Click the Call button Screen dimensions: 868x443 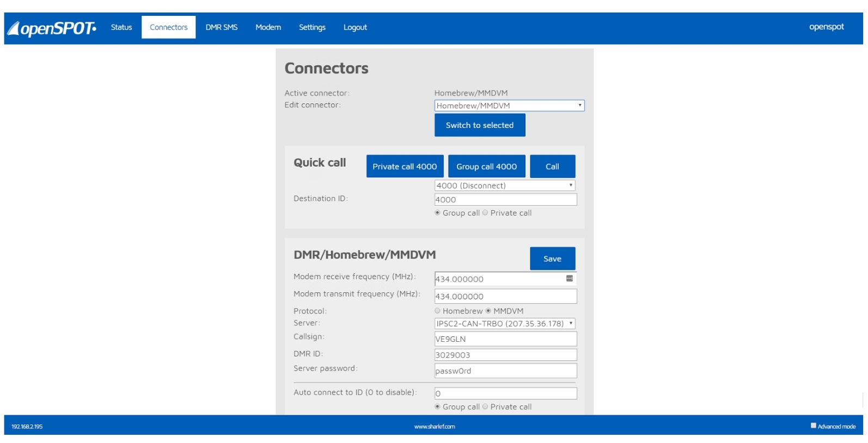pyautogui.click(x=552, y=167)
